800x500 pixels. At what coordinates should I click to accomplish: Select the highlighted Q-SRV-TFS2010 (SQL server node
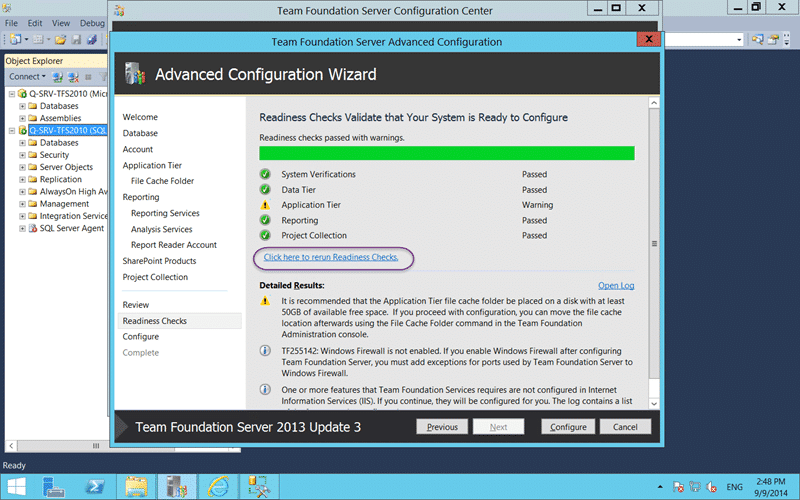67,130
